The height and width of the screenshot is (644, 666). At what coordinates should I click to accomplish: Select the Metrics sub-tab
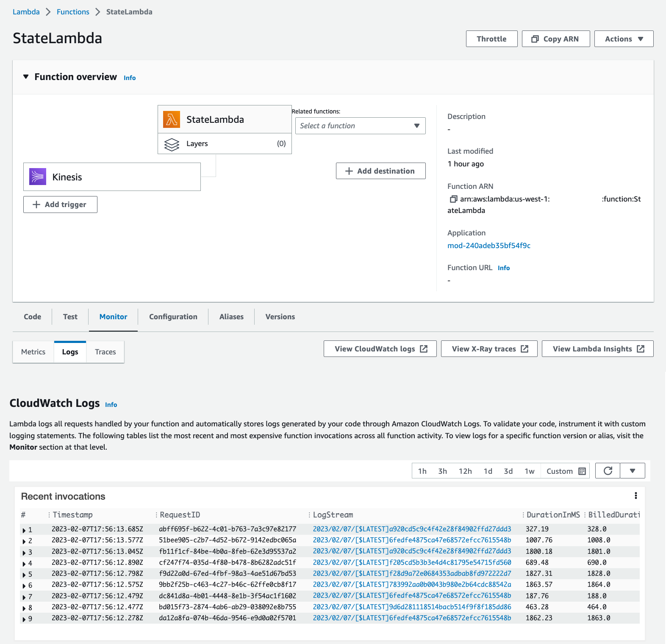click(33, 352)
